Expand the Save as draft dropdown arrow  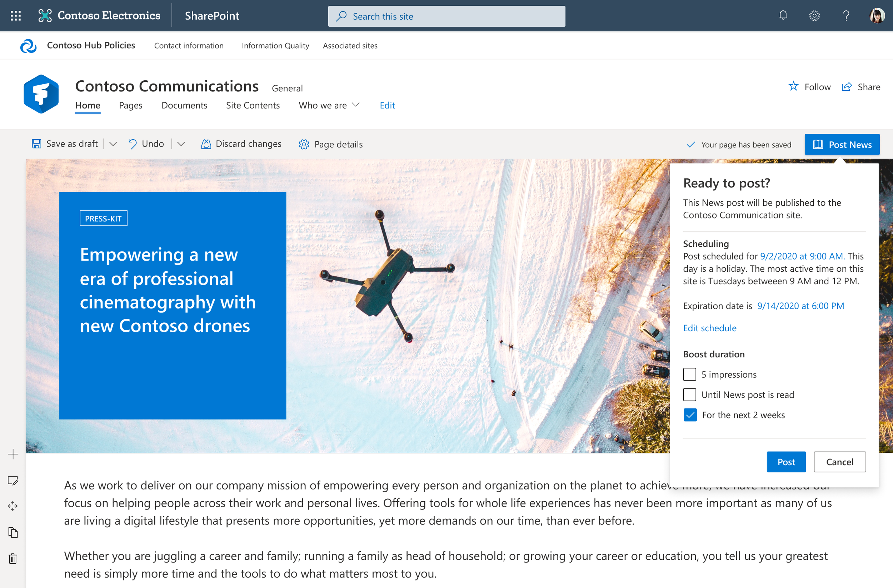[113, 144]
